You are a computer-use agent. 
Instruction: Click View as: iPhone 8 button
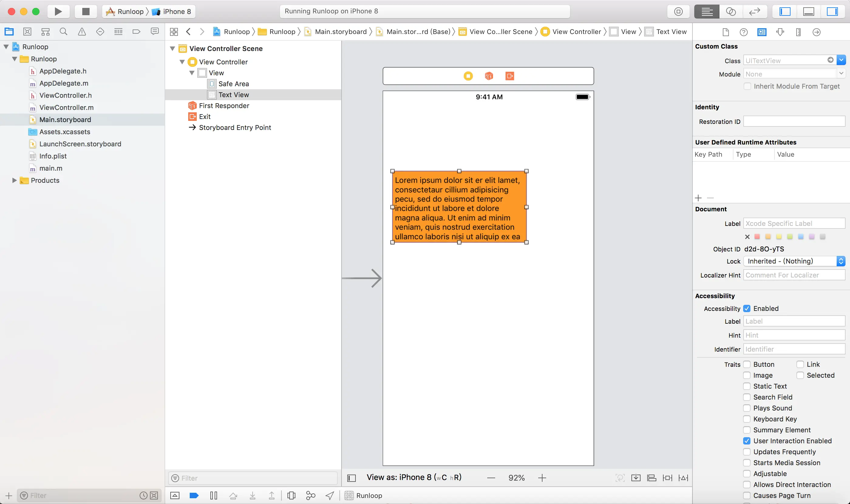click(x=414, y=477)
